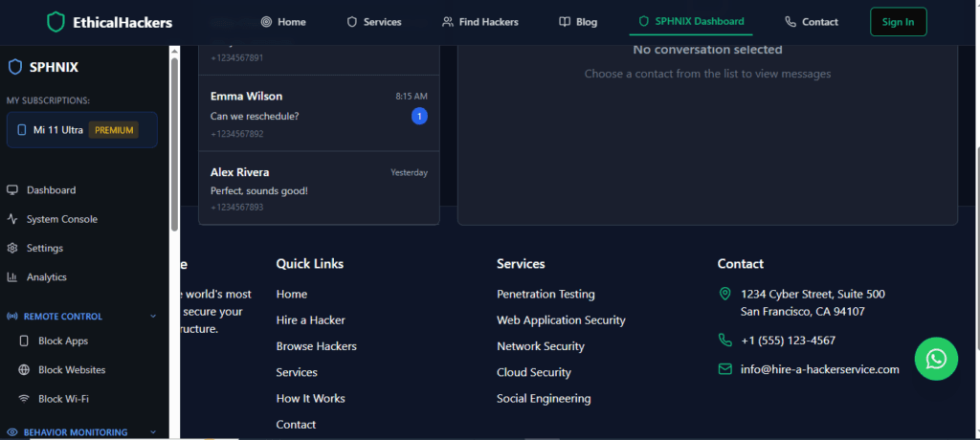Follow the Hire a Hacker link
The image size is (980, 440).
point(311,320)
